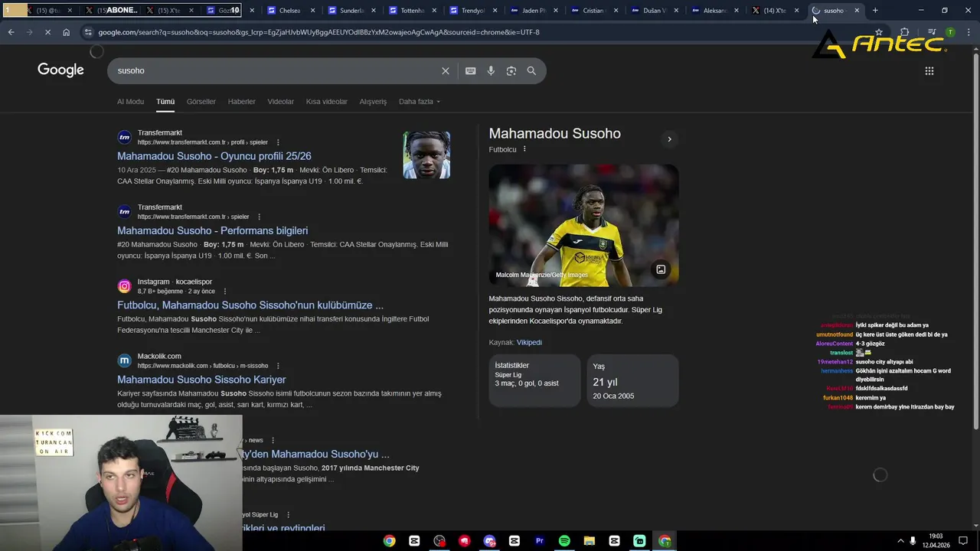Expand the Mahamadou Susoho knowledge panel arrow
Screen dimensions: 980x551
pos(669,139)
